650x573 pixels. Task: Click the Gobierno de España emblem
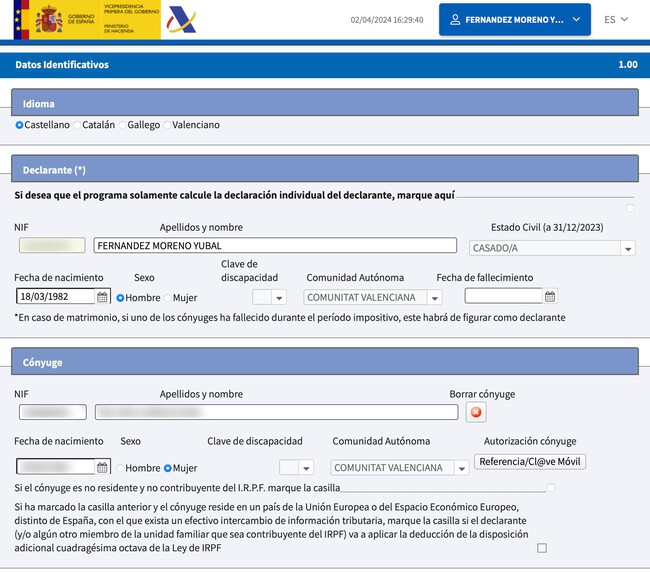coord(49,19)
